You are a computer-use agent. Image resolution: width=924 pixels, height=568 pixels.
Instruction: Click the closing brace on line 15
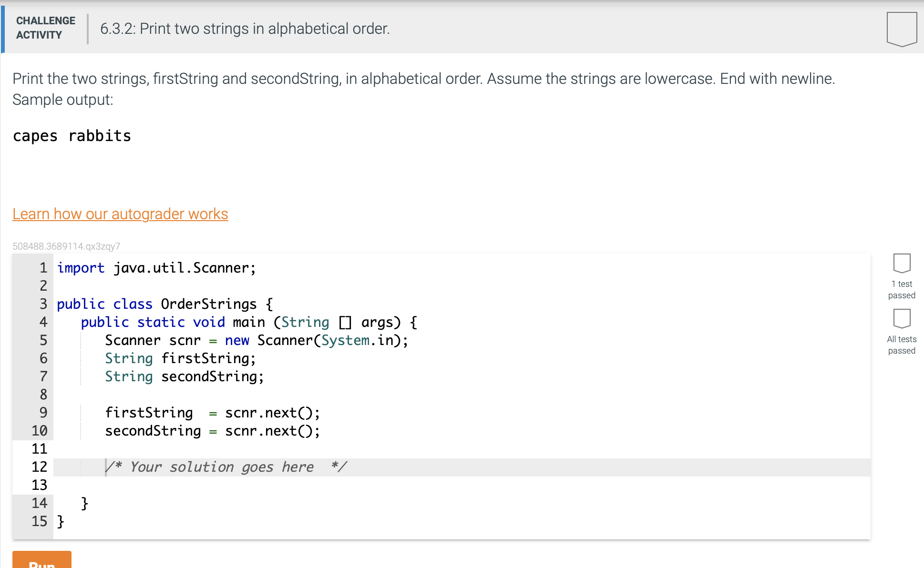tap(61, 521)
